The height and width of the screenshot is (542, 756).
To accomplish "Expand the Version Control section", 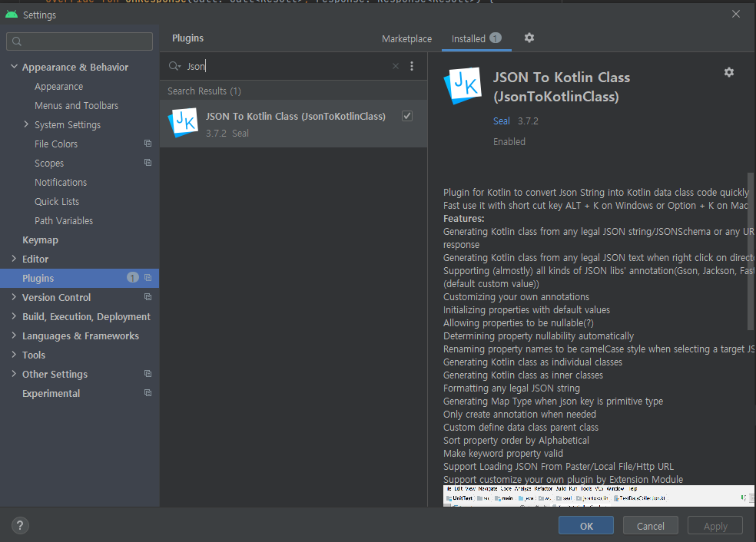I will point(14,297).
